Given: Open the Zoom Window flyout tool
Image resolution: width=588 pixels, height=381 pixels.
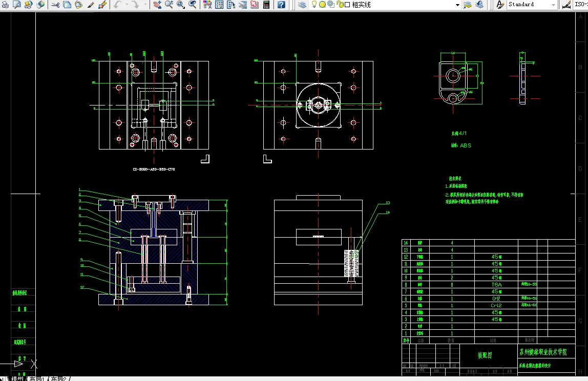Looking at the screenshot, I should [x=181, y=5].
